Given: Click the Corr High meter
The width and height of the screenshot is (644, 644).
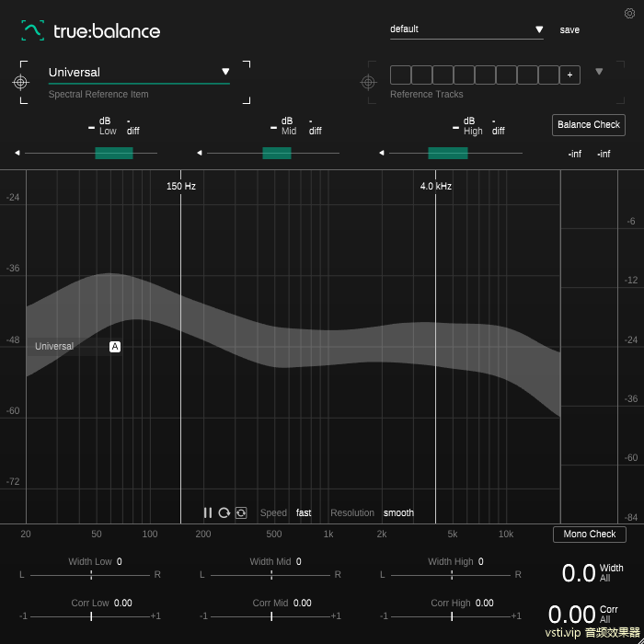Looking at the screenshot, I should 452,616.
